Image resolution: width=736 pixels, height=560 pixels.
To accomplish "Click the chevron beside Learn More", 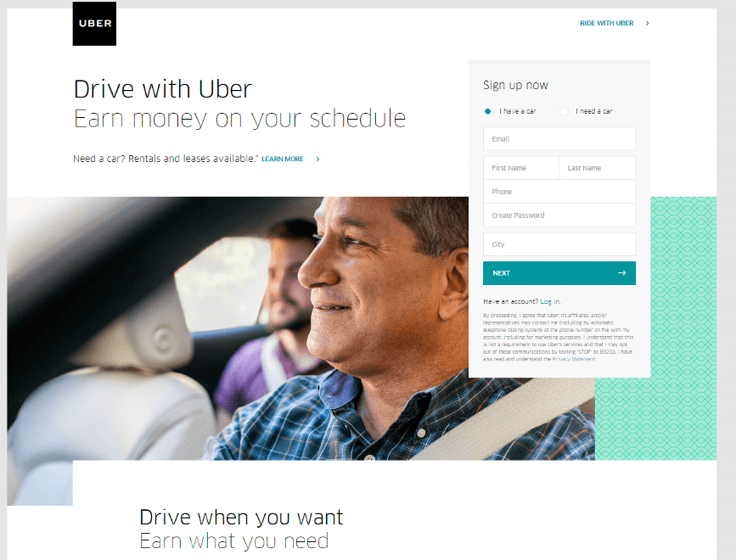I will (x=317, y=159).
